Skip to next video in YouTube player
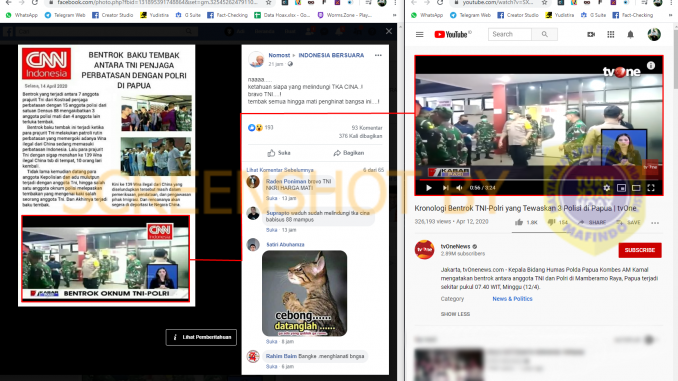678x381 pixels. tap(445, 188)
